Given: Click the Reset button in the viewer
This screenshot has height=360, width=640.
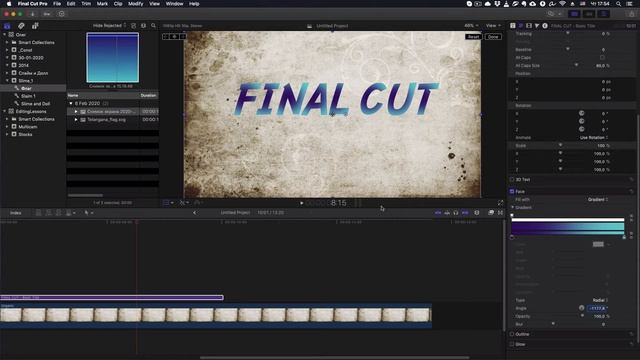Looking at the screenshot, I should coord(473,37).
